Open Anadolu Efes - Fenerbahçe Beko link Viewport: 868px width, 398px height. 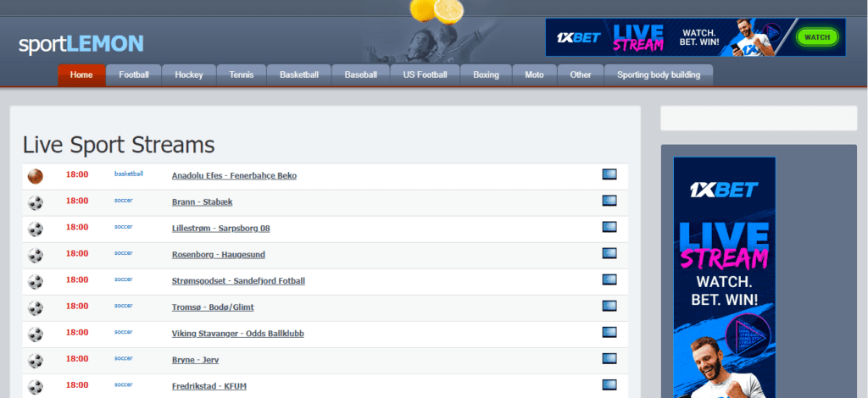tap(234, 176)
